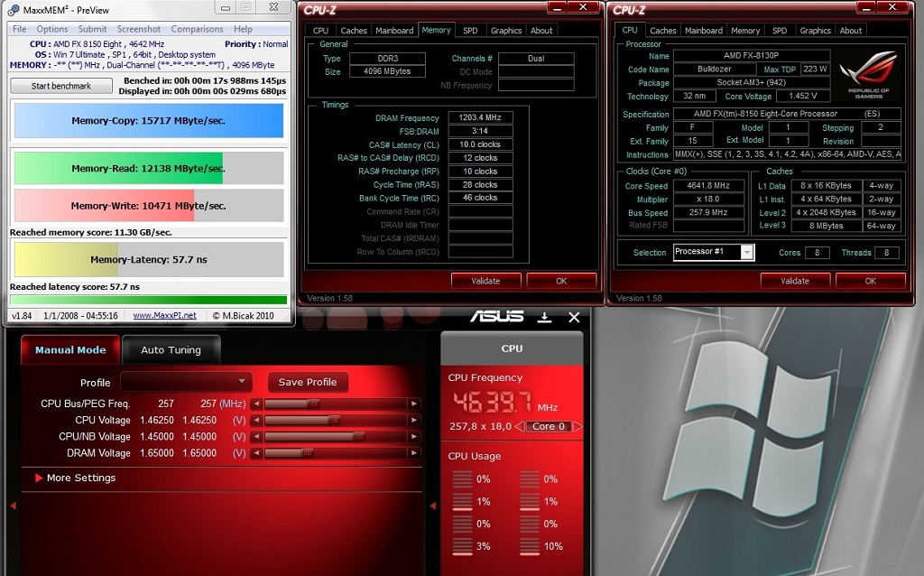Open Mainboard tab in middle CPU-Z window
This screenshot has height=576, width=924.
click(394, 31)
